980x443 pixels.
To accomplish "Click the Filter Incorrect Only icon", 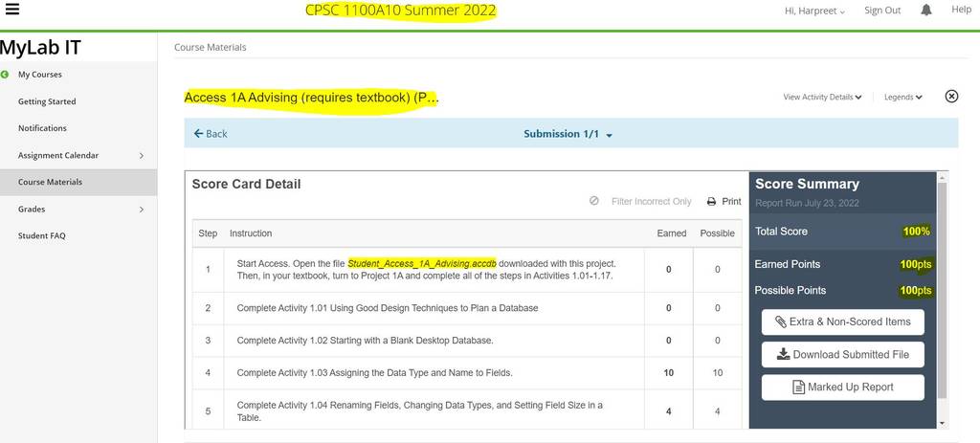I will [x=593, y=201].
